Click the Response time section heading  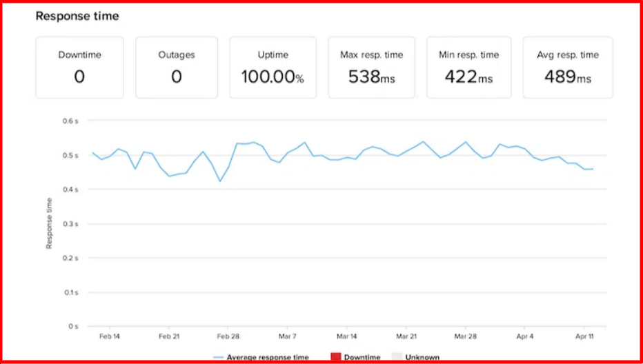(x=77, y=16)
